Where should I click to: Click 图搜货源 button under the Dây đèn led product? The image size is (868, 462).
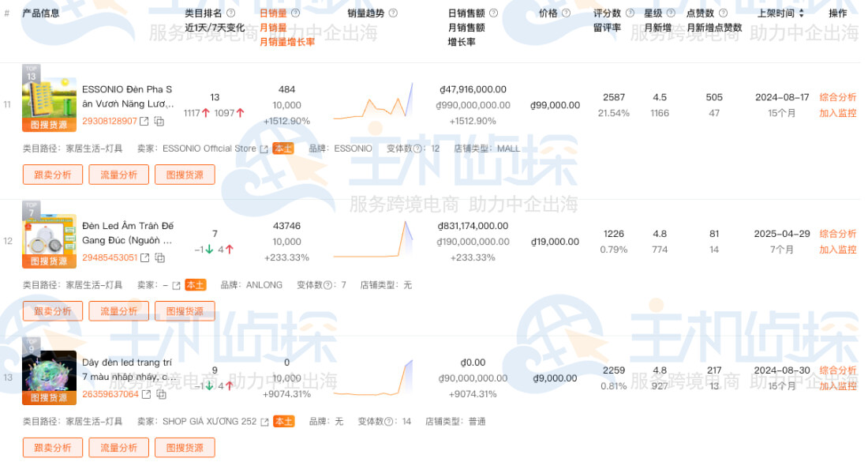(185, 447)
